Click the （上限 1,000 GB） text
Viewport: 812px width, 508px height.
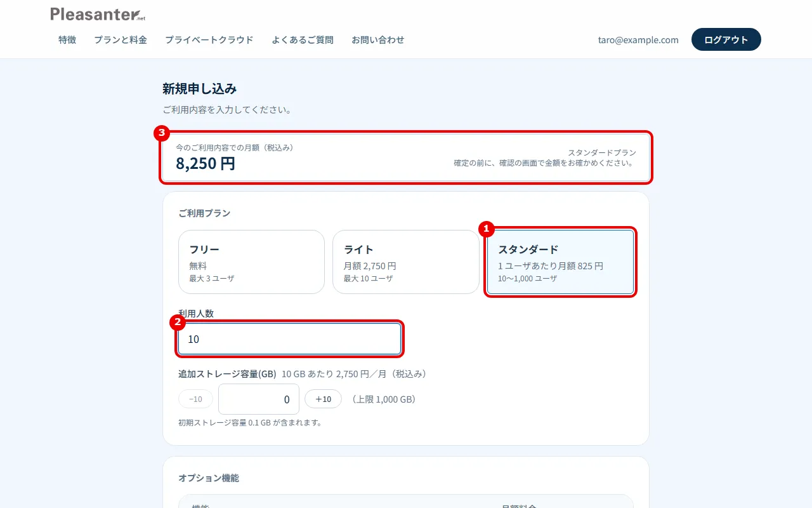click(x=383, y=399)
